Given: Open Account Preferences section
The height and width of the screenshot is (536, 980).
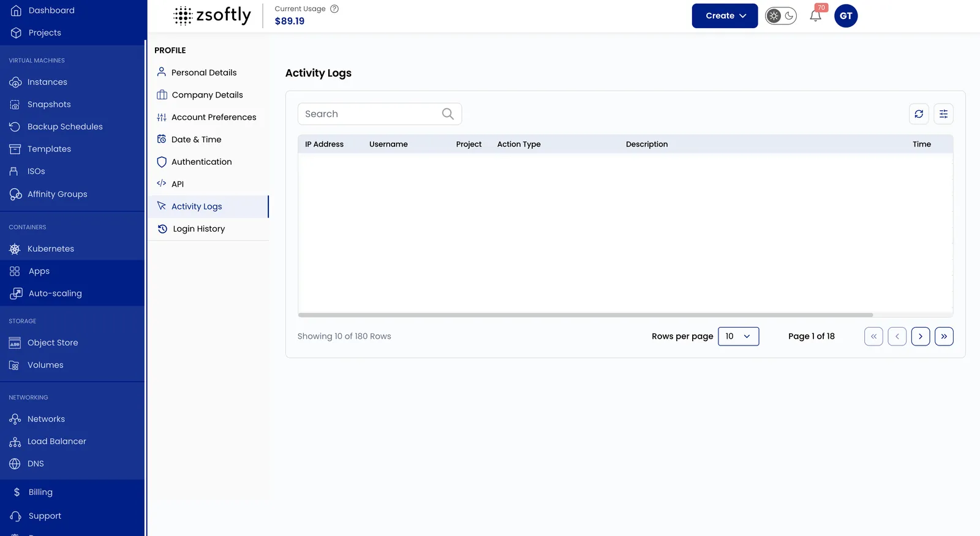Looking at the screenshot, I should click(208, 117).
